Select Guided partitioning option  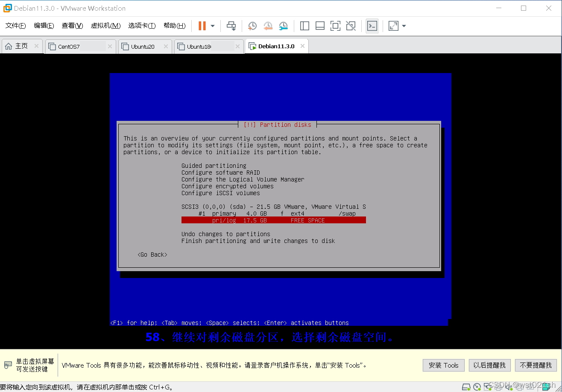click(x=214, y=166)
